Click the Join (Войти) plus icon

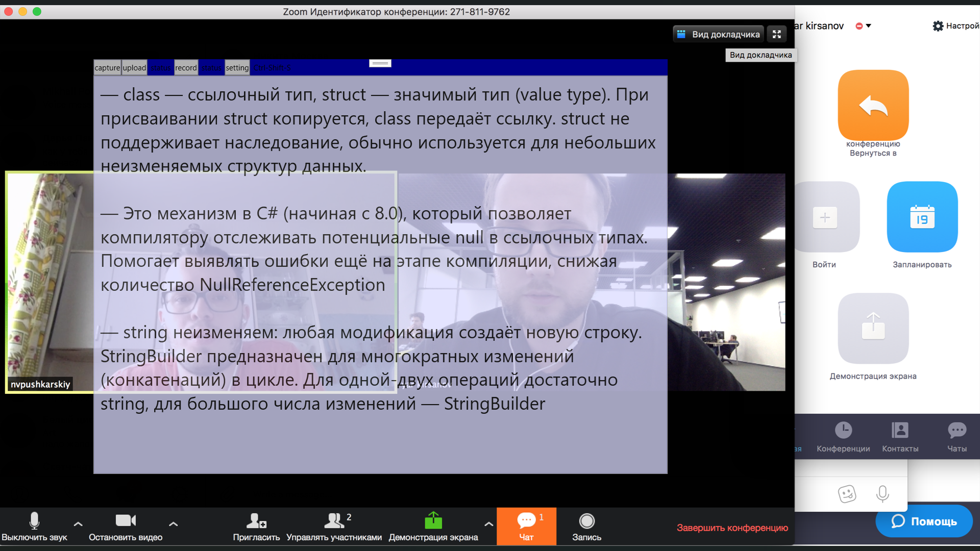tap(825, 217)
